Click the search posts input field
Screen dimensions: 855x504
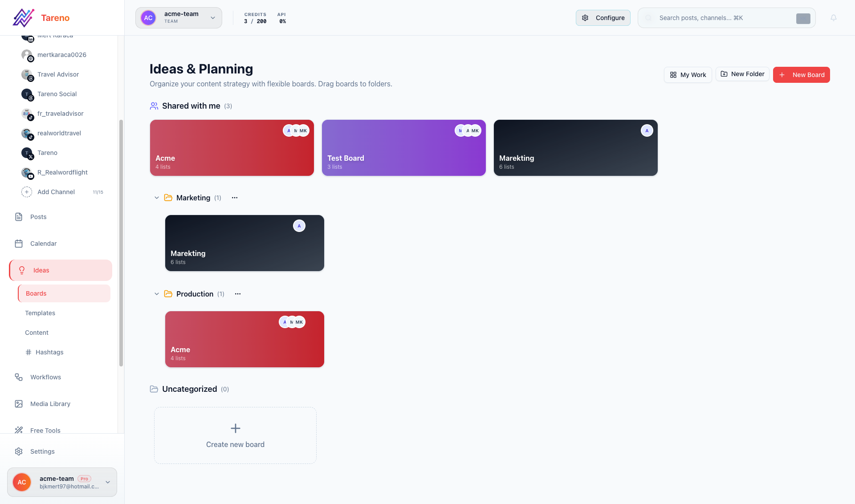(x=712, y=18)
